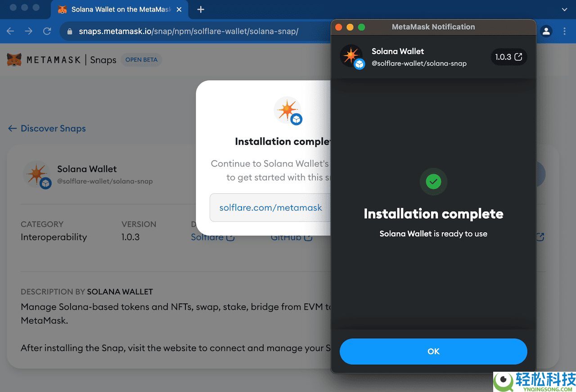Click 'Solana Wallet is ready to use' message

click(433, 234)
